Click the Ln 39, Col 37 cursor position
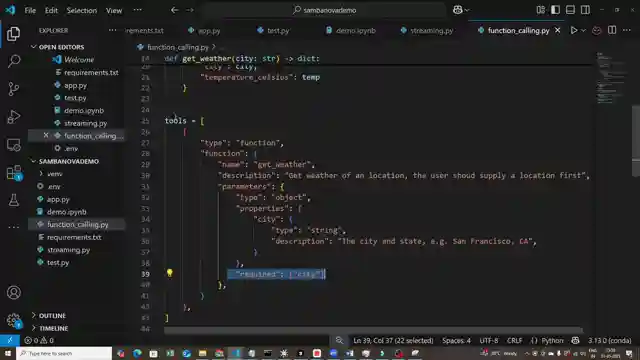640x360 pixels. [x=393, y=340]
